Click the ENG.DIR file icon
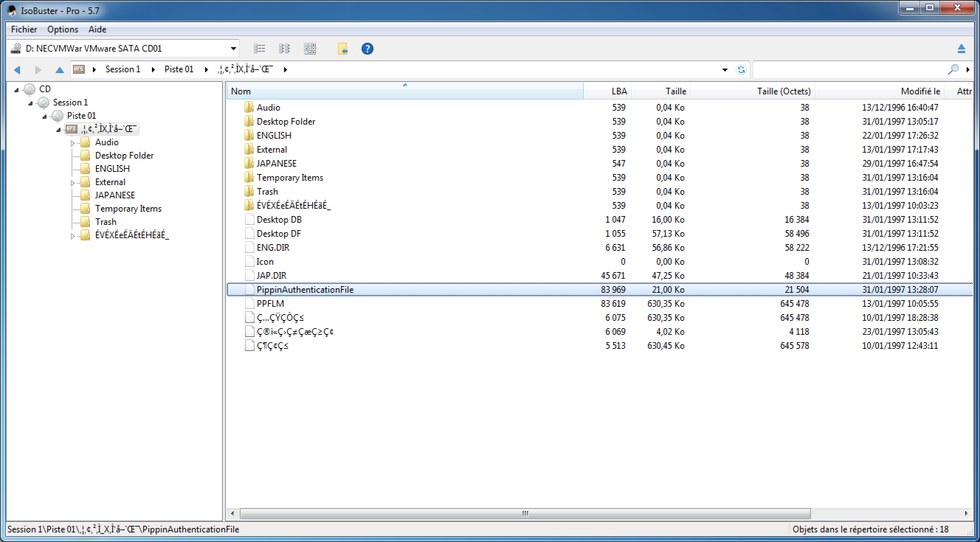Viewport: 980px width, 542px height. click(249, 247)
